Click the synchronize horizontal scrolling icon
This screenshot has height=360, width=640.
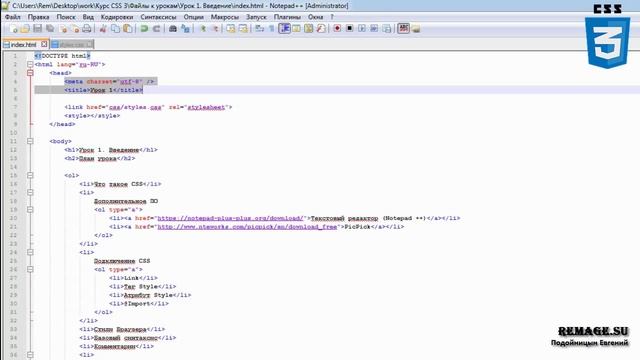pyautogui.click(x=243, y=29)
